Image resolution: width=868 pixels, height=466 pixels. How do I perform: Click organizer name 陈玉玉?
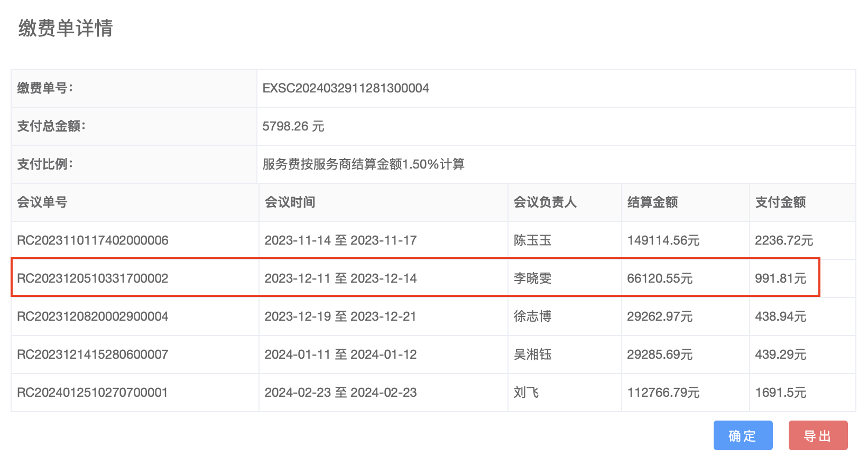pyautogui.click(x=532, y=240)
